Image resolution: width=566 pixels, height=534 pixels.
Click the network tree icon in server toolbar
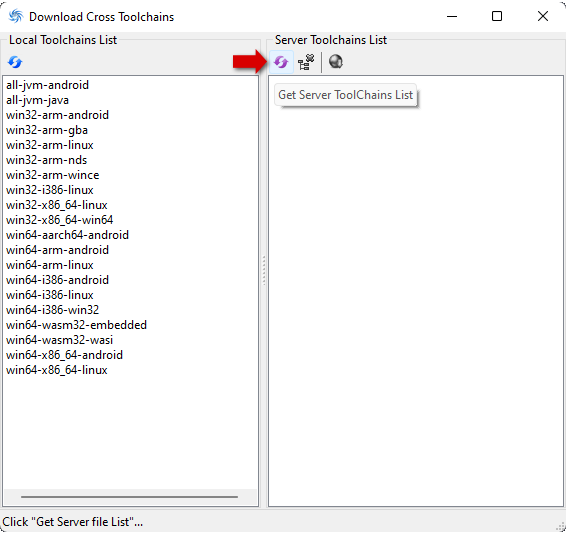(306, 62)
